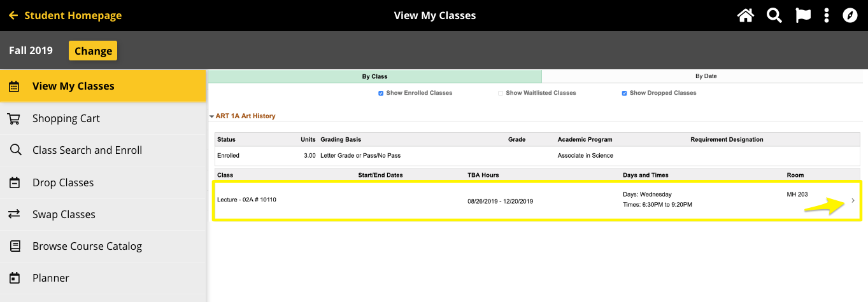Uncheck Show Enrolled Classes checkbox

(381, 93)
